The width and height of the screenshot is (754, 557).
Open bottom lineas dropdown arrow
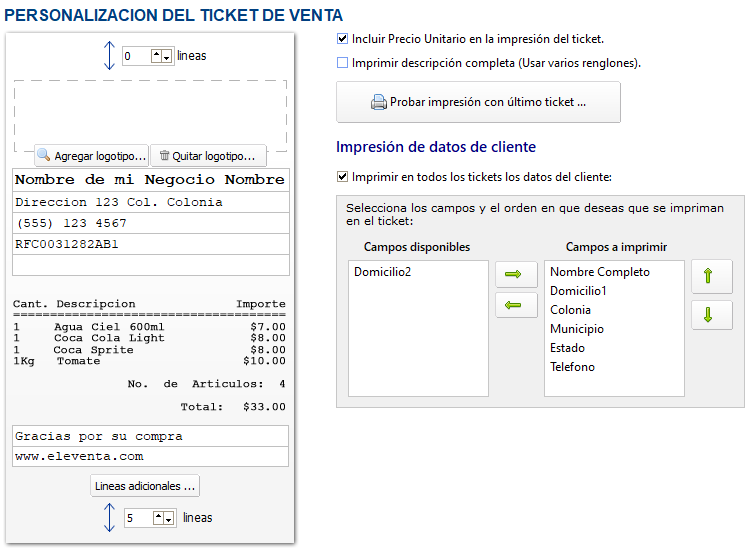tap(171, 518)
